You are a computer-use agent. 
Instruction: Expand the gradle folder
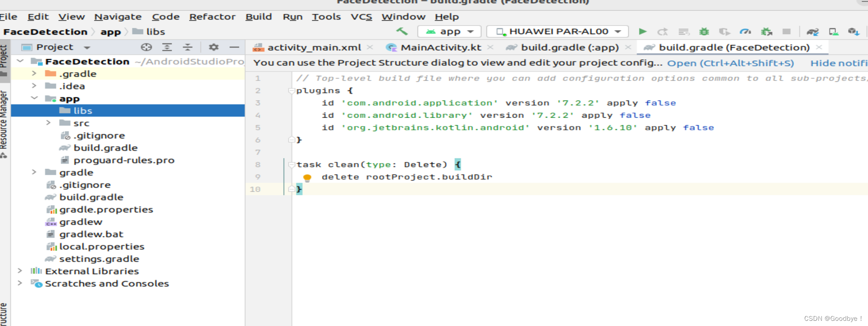[34, 172]
